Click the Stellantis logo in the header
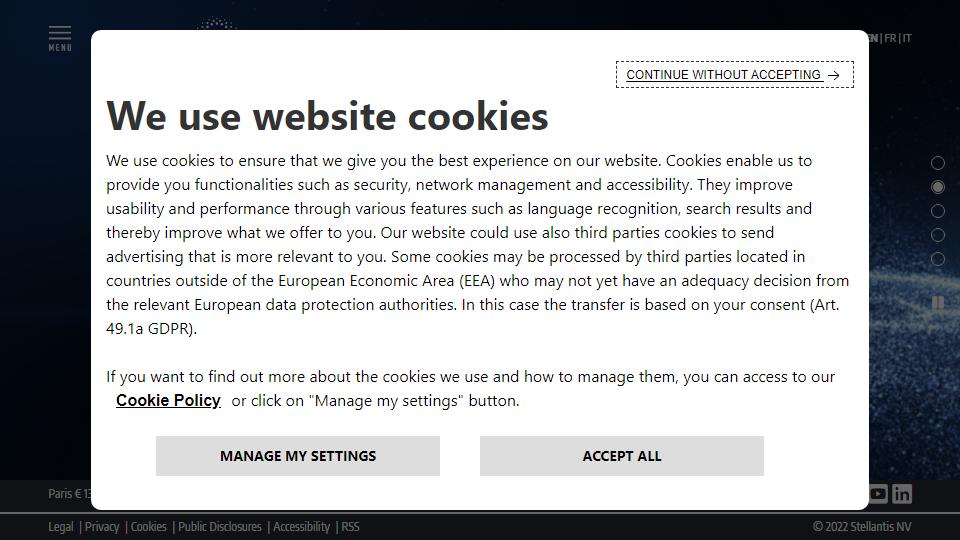 [x=216, y=24]
